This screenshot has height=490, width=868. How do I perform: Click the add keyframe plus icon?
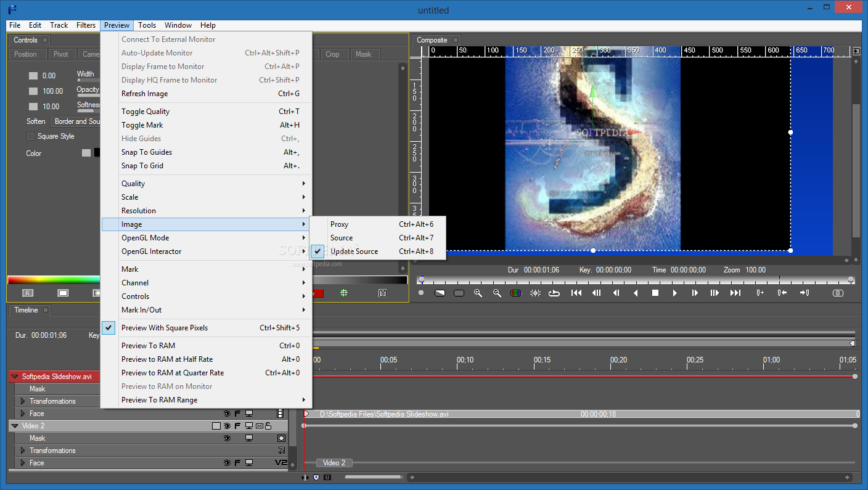tap(760, 293)
